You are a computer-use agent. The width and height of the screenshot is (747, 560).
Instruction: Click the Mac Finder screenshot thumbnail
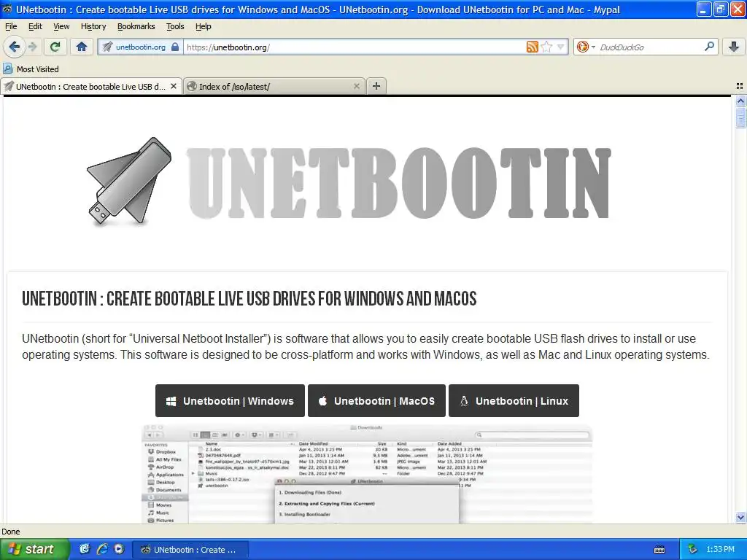coord(368,474)
